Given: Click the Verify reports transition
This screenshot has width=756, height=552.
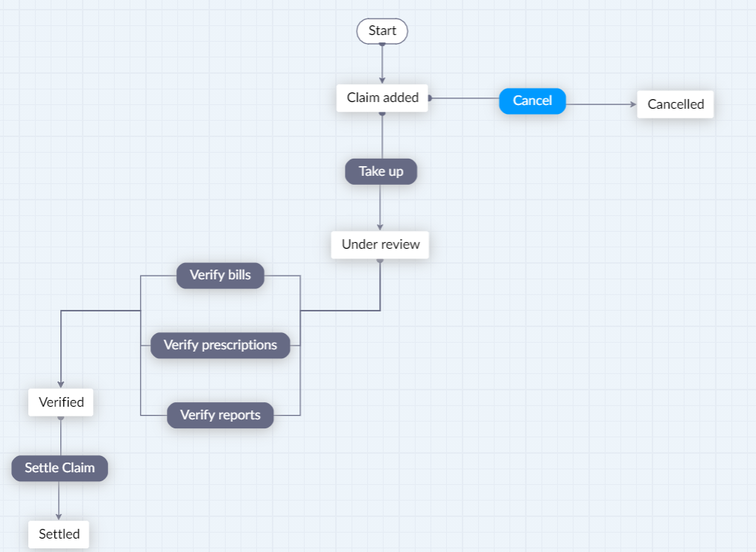Looking at the screenshot, I should click(x=220, y=415).
